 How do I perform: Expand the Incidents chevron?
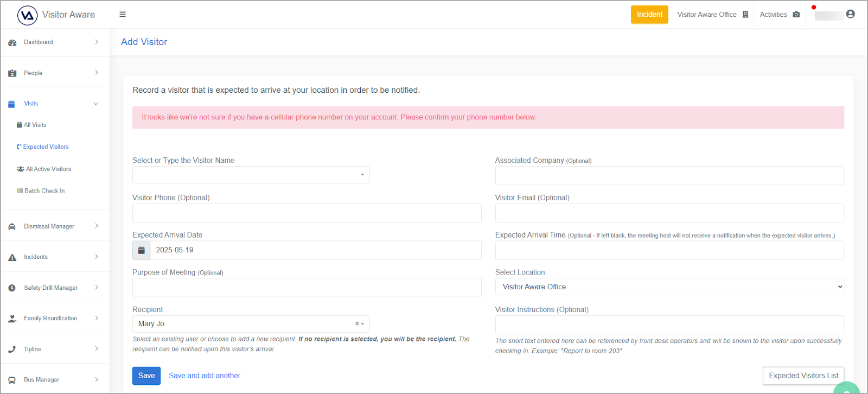pos(97,257)
